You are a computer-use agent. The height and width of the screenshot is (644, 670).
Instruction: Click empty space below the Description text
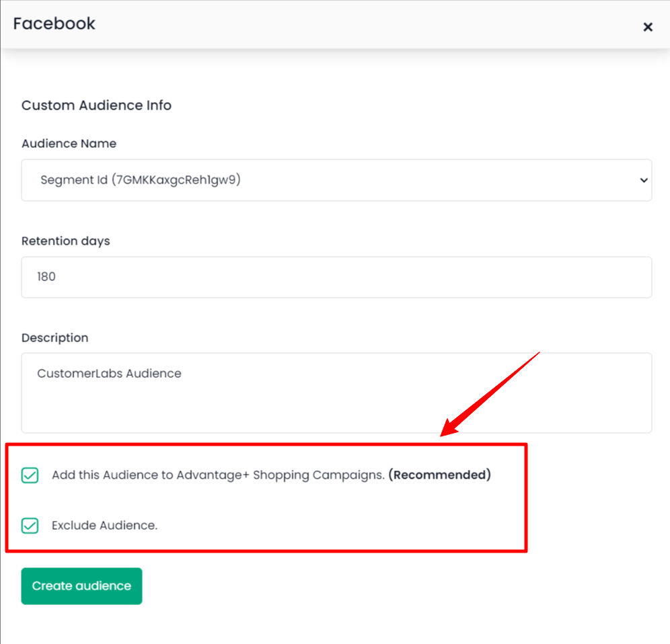point(336,408)
